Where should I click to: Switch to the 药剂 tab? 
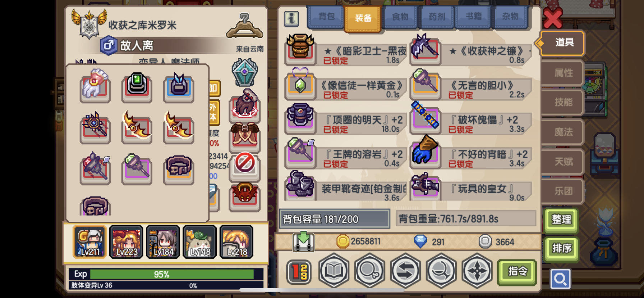coord(437,17)
